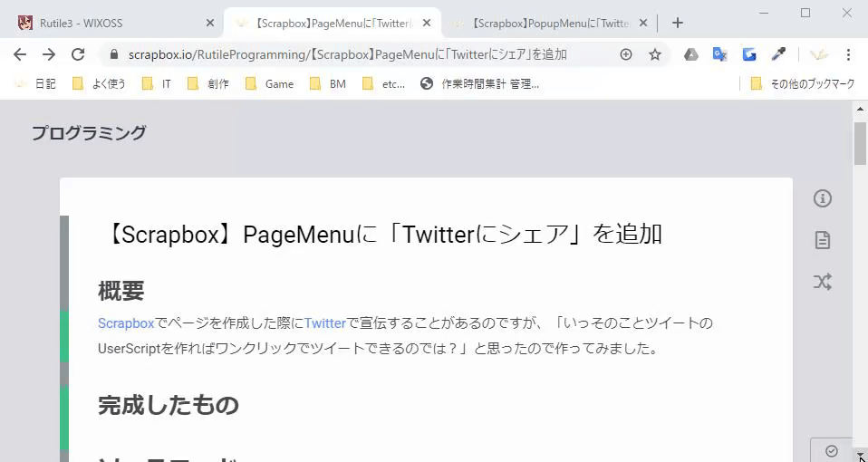Open the blue G extension icon
Screen dimensions: 868x462
[749, 54]
